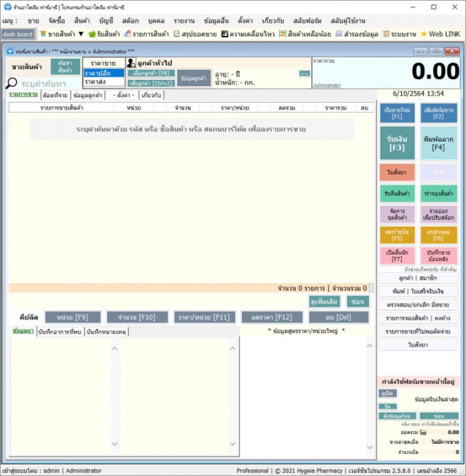The image size is (466, 476).
Task: Open the จัดซื้อ menu
Action: click(x=57, y=21)
